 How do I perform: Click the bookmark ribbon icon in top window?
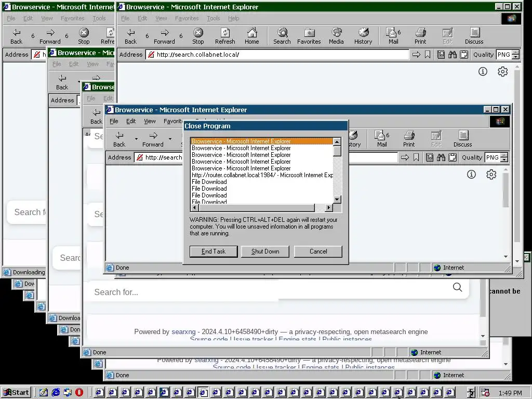pos(428,54)
